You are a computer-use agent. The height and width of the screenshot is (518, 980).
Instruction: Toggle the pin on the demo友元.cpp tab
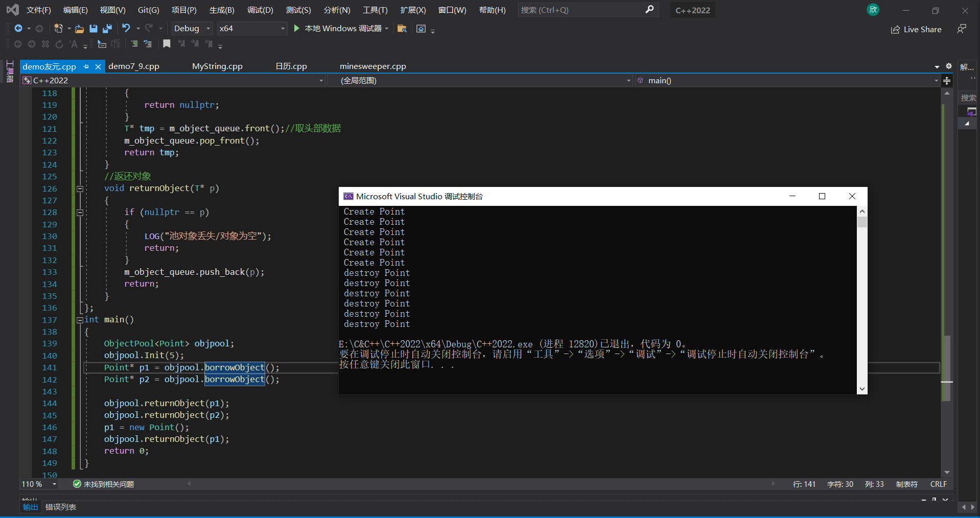tap(86, 66)
